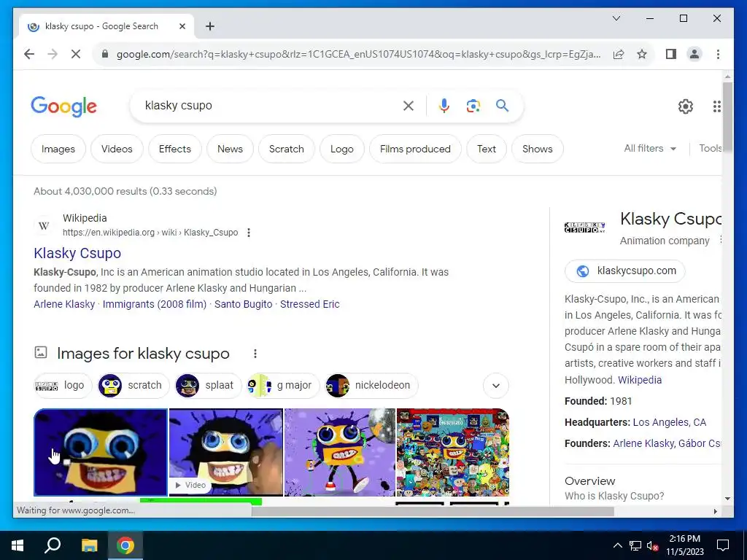Open a new tab with the plus button
This screenshot has height=560, width=747.
210,26
